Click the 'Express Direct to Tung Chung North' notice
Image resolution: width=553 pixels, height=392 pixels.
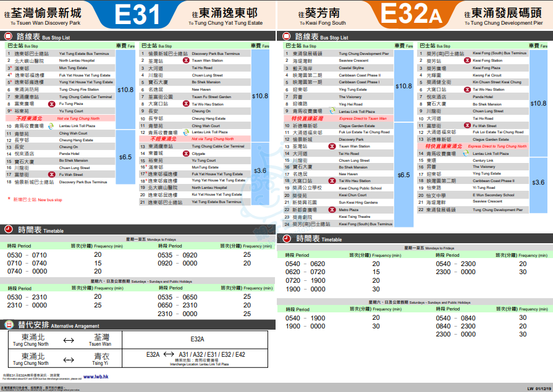click(497, 146)
